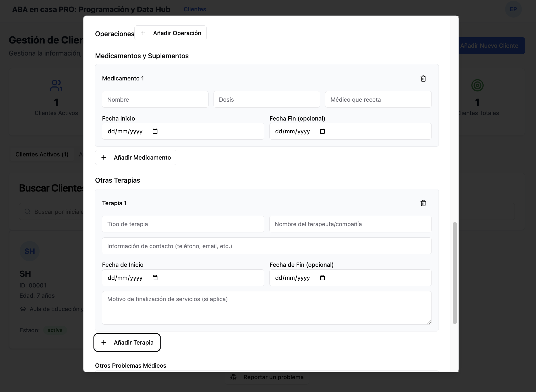Focus the medication Nombre field
This screenshot has width=536, height=392.
[155, 100]
